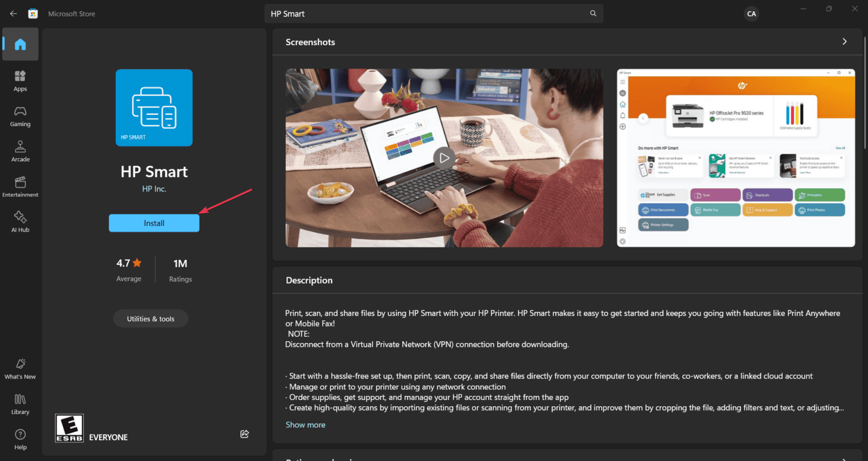Install the HP Smart app
The height and width of the screenshot is (461, 868).
(x=154, y=223)
